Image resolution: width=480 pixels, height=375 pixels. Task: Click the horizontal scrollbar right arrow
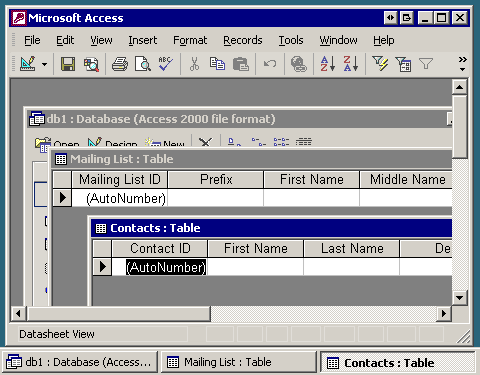coord(444,314)
